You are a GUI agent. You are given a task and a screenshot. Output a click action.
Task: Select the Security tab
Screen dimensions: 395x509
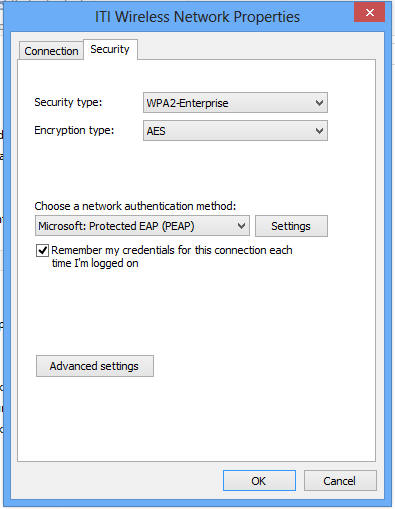point(110,49)
